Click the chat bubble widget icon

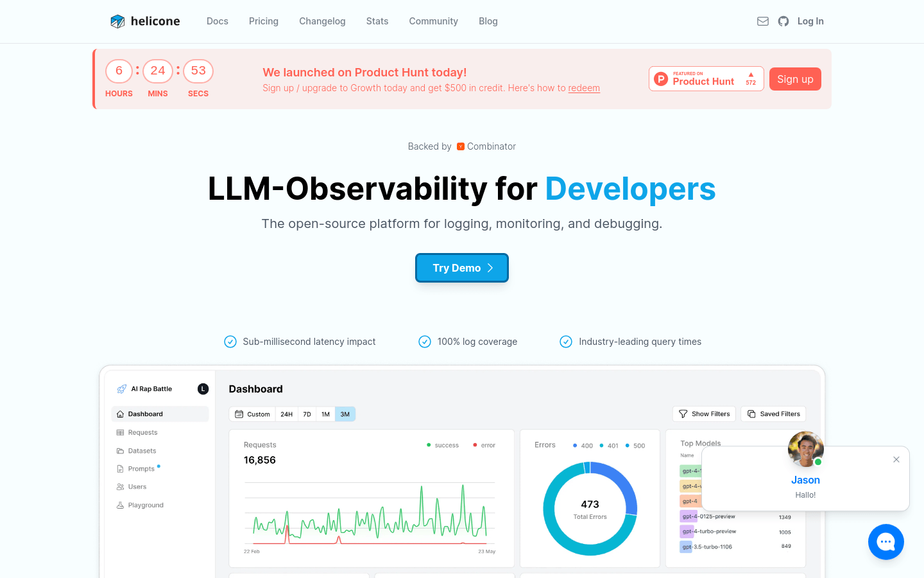(x=886, y=542)
